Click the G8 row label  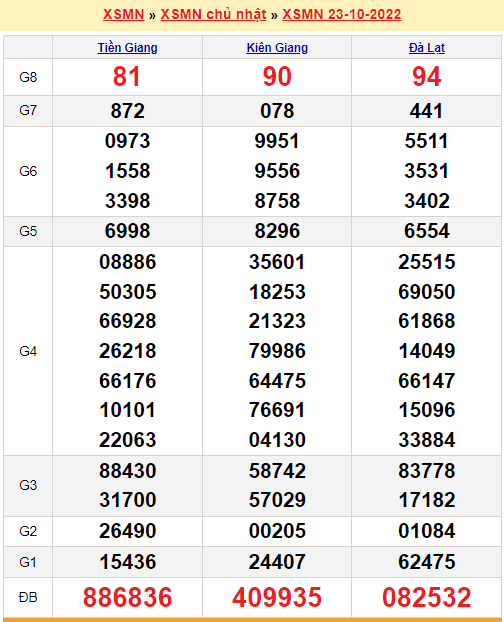click(x=28, y=77)
